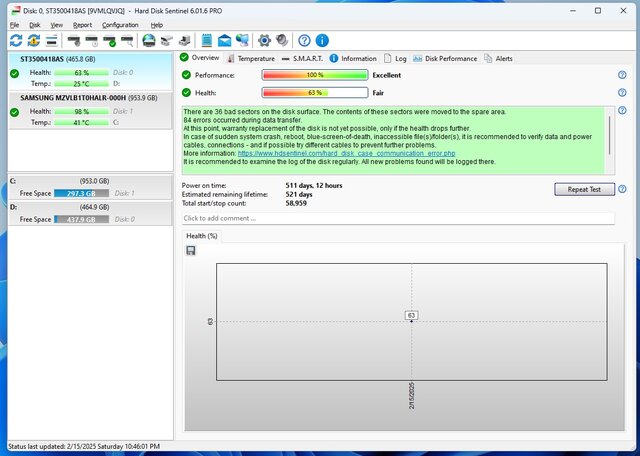Viewport: 640px width, 456px height.
Task: Open the Configuration menu
Action: click(120, 24)
